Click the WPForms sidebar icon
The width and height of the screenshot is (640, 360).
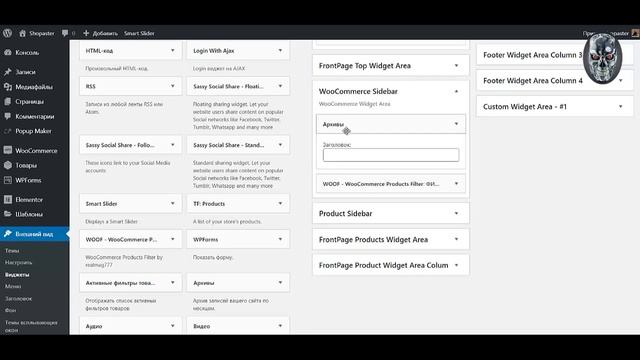tap(8, 180)
